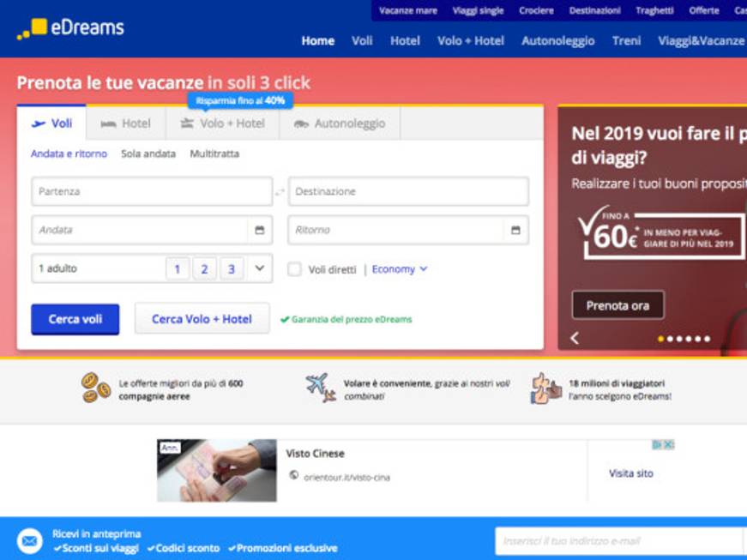Click the thumbs-up icon beside 18 milioni di viaggiatori
The width and height of the screenshot is (747, 560).
point(546,388)
